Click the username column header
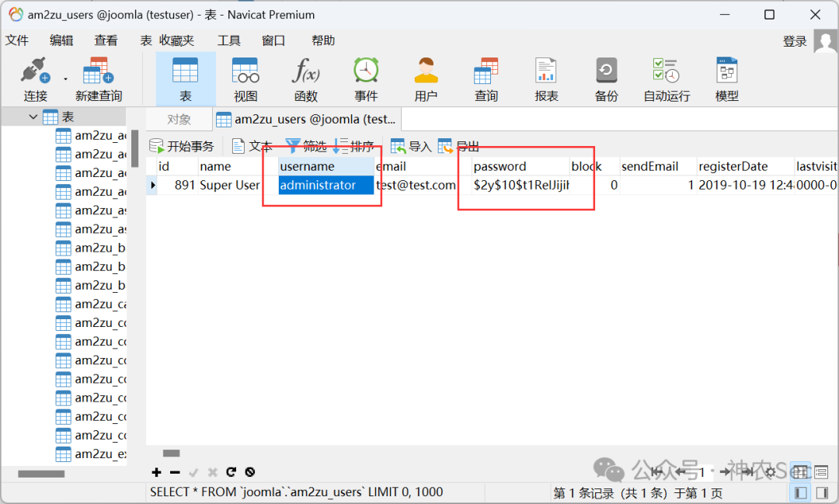The width and height of the screenshot is (839, 504). click(326, 166)
